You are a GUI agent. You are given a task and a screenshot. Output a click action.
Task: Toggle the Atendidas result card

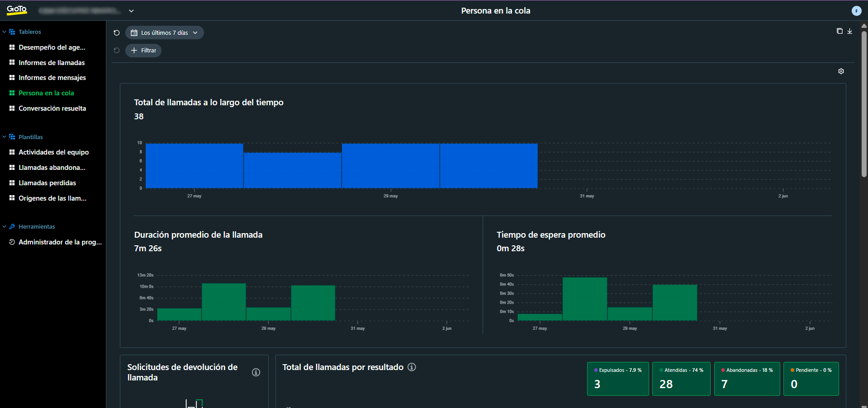[x=681, y=379]
